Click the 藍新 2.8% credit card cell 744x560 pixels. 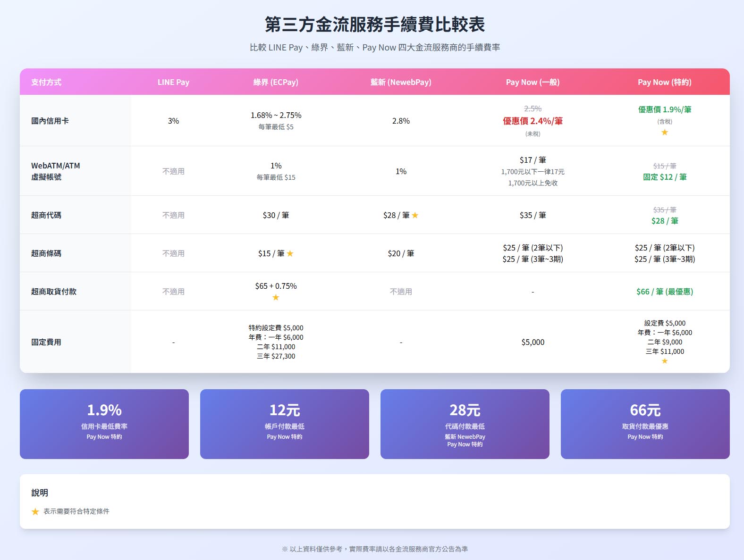[401, 121]
